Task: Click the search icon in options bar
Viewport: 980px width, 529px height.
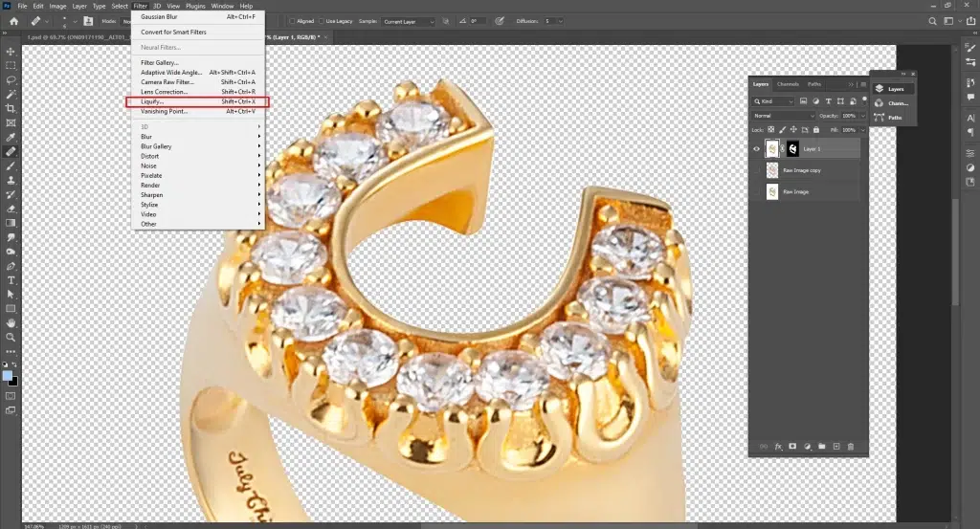Action: 932,21
